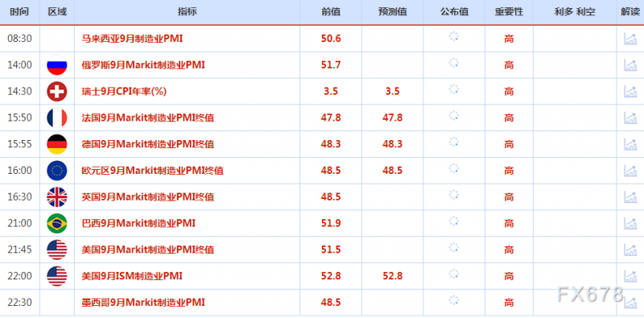The height and width of the screenshot is (318, 644).
Task: Open chart icon for 欧元区9月Markit制造业PMI终值 row
Action: (630, 170)
